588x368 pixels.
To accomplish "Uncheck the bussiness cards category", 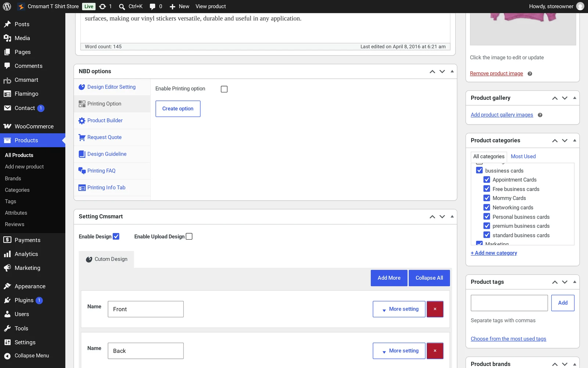I will point(479,170).
